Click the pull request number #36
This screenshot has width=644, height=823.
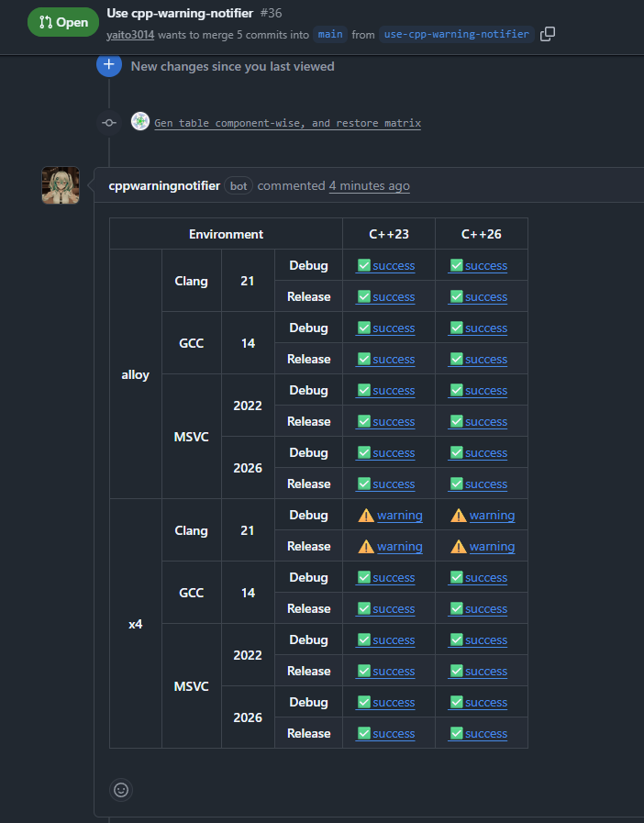[x=272, y=13]
